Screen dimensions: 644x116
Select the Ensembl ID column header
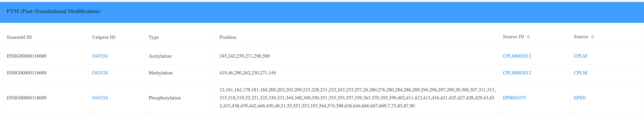tap(19, 37)
